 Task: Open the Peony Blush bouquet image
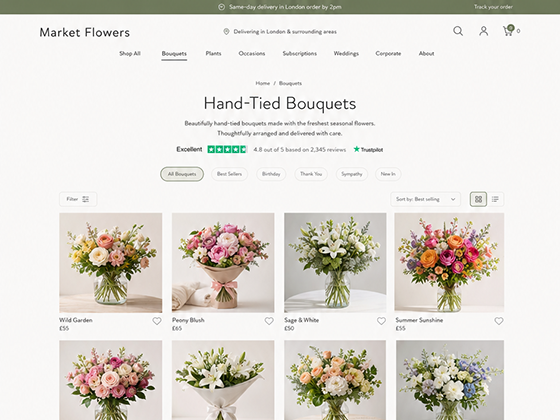pyautogui.click(x=223, y=263)
